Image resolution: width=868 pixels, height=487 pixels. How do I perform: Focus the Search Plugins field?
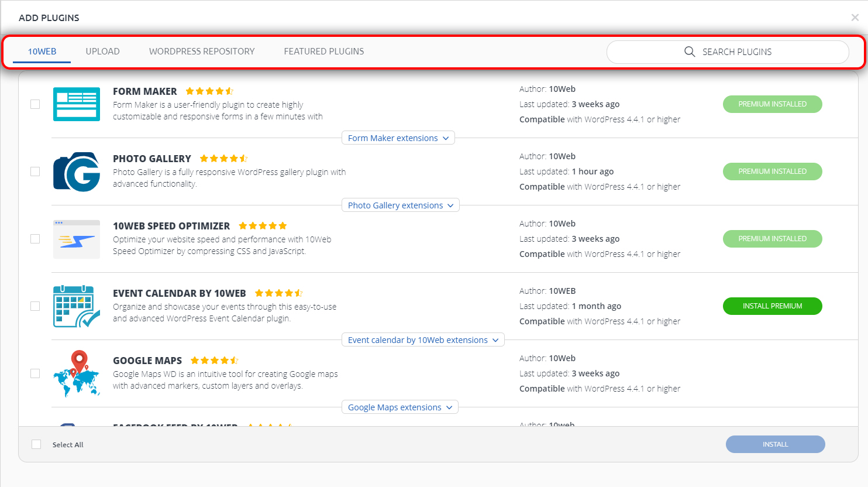tap(728, 52)
